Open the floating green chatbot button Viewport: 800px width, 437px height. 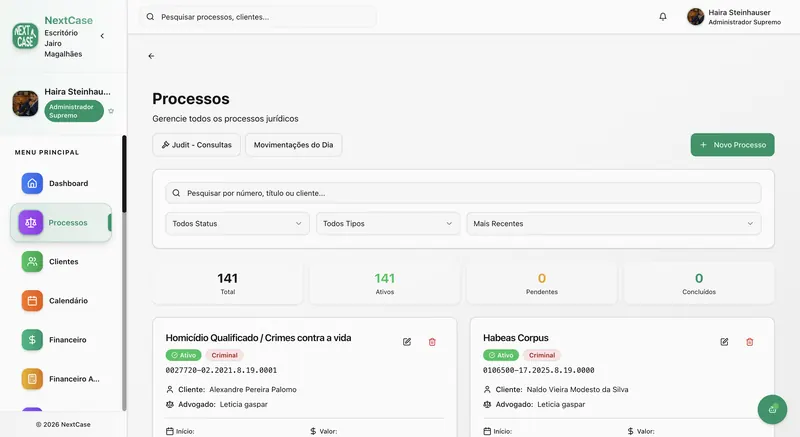[x=772, y=409]
